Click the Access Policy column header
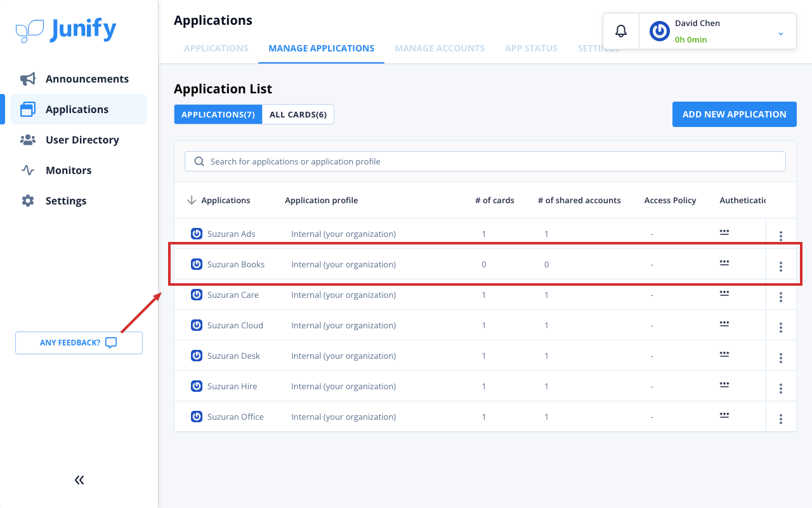 pos(671,200)
